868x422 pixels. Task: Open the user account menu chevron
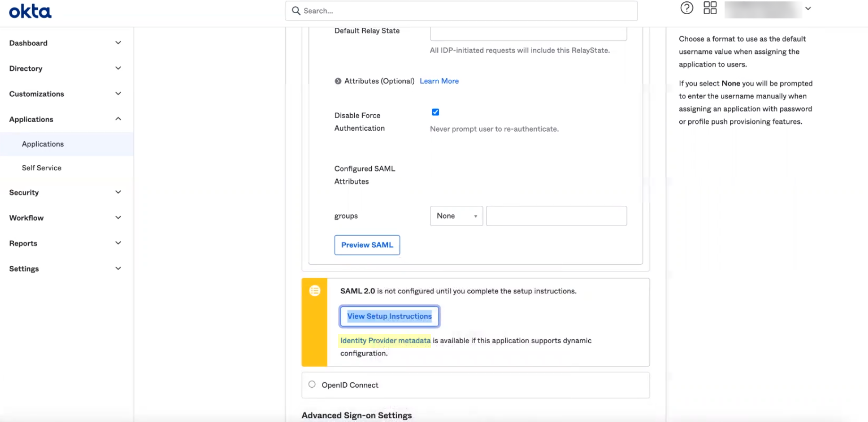click(x=808, y=8)
